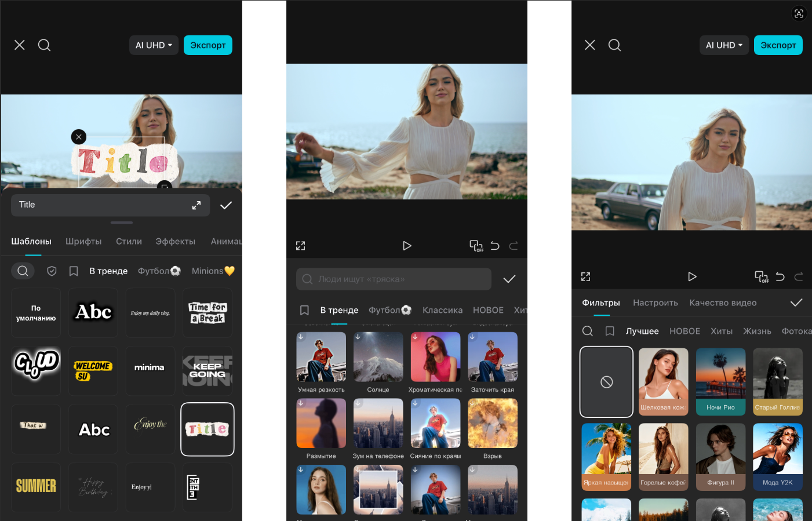Image resolution: width=812 pixels, height=521 pixels.
Task: Open the AI UHD dropdown in the right screen
Action: click(x=724, y=45)
